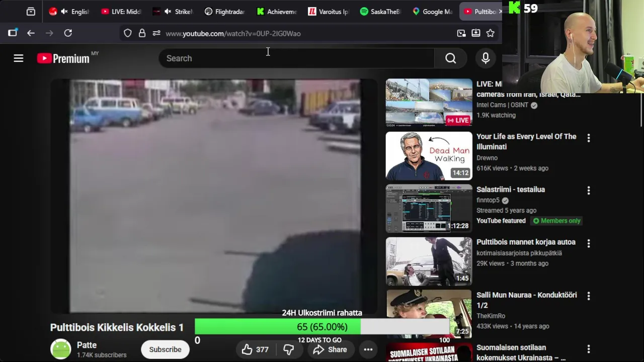Click the finntop5 channel name
The image size is (644, 362).
488,200
